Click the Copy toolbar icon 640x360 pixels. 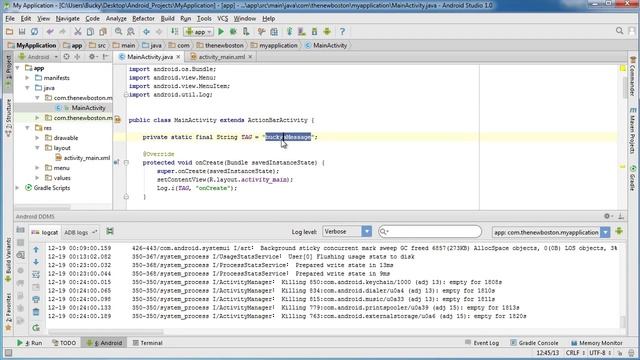(x=90, y=31)
